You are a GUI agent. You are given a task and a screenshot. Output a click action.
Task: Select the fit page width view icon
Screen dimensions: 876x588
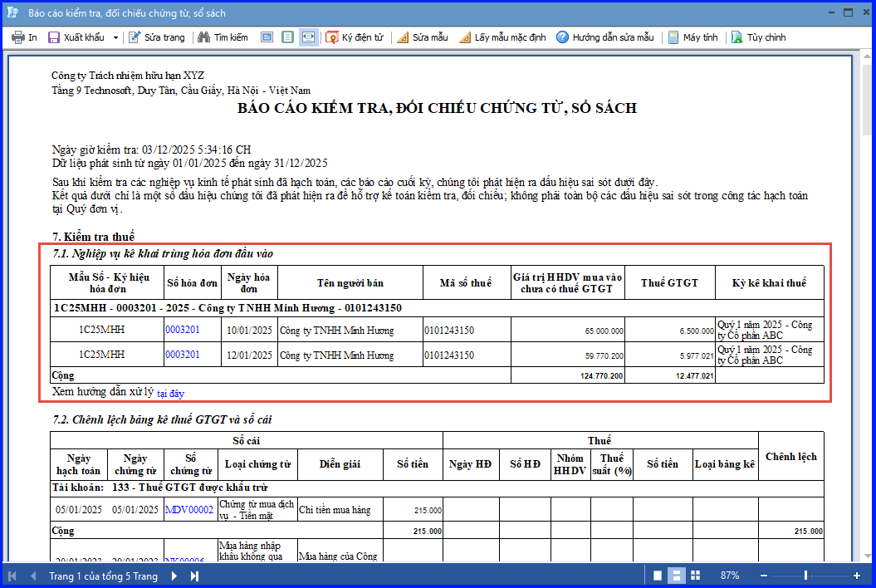(x=267, y=37)
